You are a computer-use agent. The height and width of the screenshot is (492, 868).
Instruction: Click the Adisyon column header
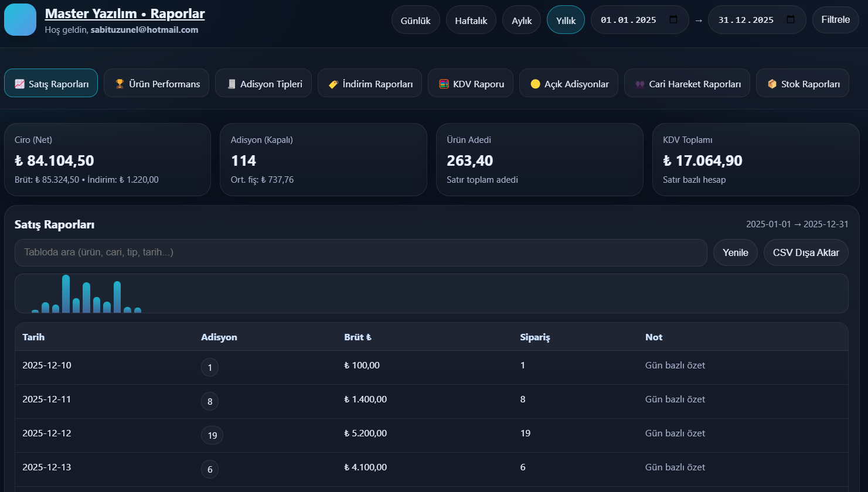point(219,337)
